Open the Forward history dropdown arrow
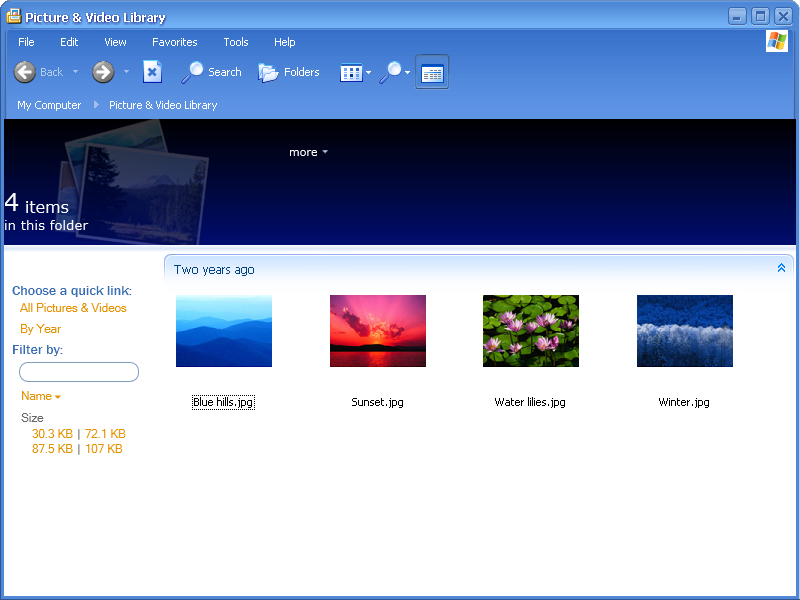 pyautogui.click(x=126, y=72)
